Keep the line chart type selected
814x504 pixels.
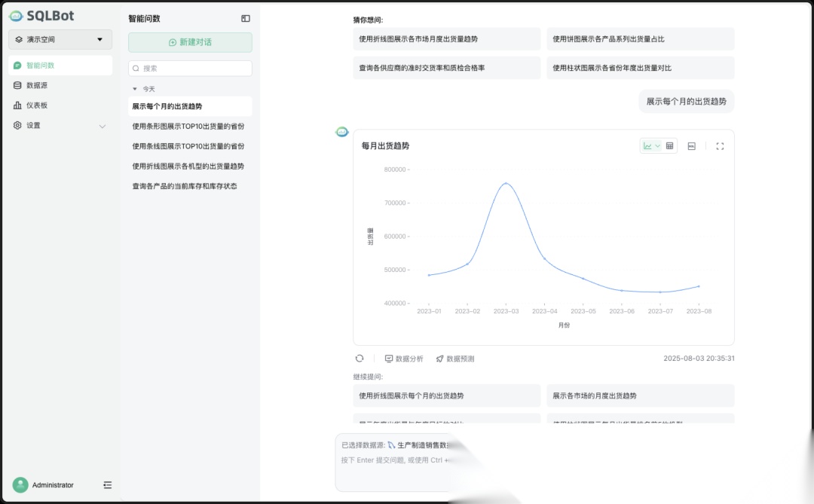[647, 145]
